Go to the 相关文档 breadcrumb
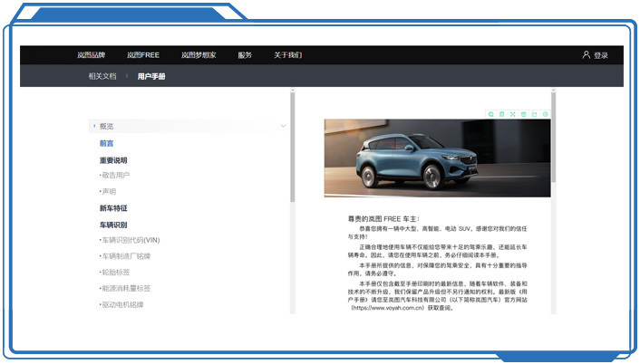 102,76
